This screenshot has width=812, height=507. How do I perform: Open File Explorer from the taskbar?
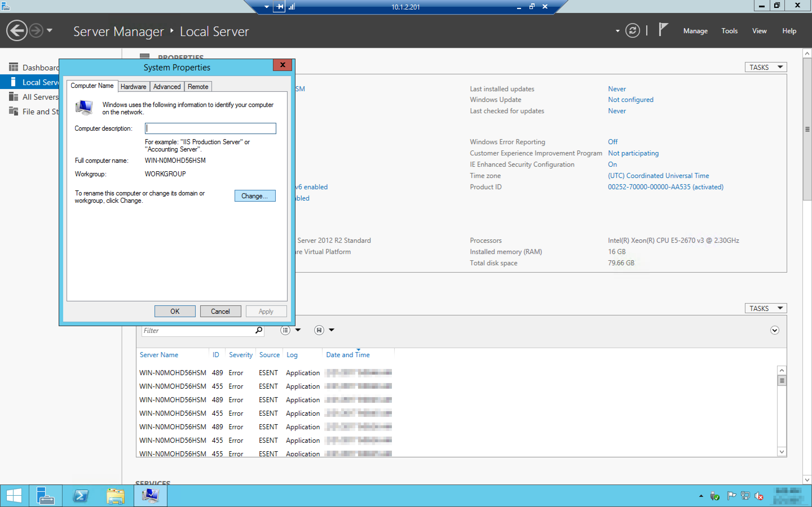pyautogui.click(x=115, y=495)
